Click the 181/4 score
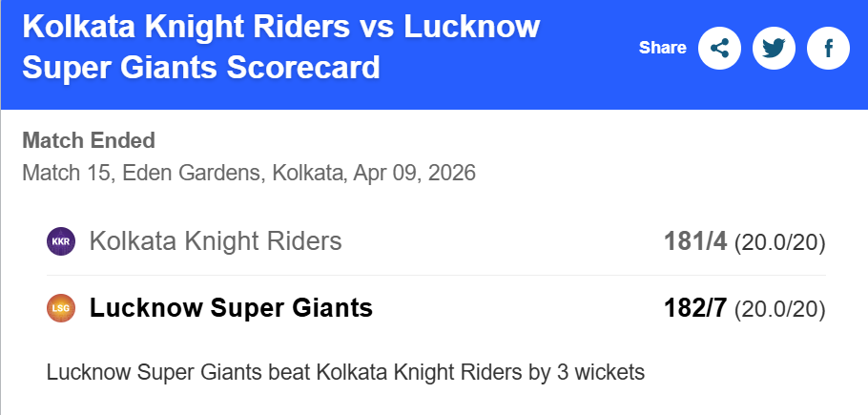 click(696, 241)
